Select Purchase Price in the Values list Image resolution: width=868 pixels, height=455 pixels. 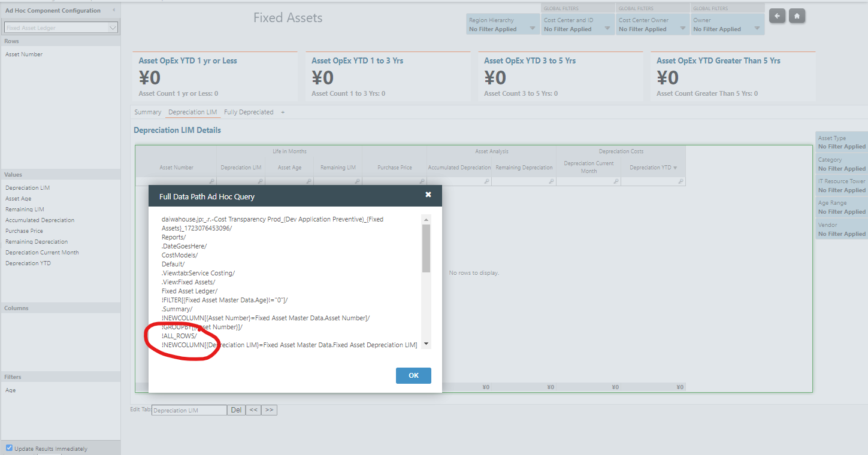(24, 231)
